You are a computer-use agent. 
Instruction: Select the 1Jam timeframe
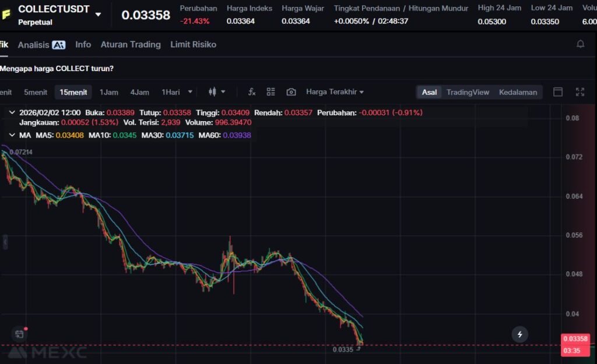[108, 92]
